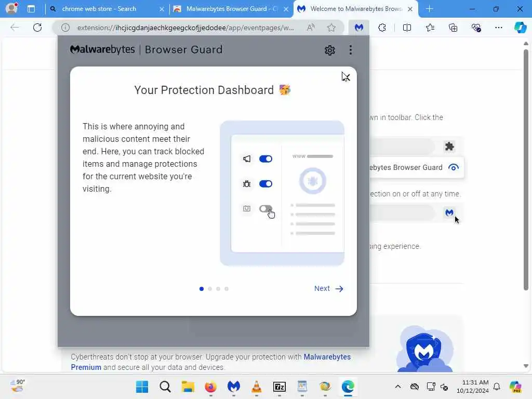532x399 pixels.
Task: Switch to chrome web store Search tab
Action: click(107, 9)
